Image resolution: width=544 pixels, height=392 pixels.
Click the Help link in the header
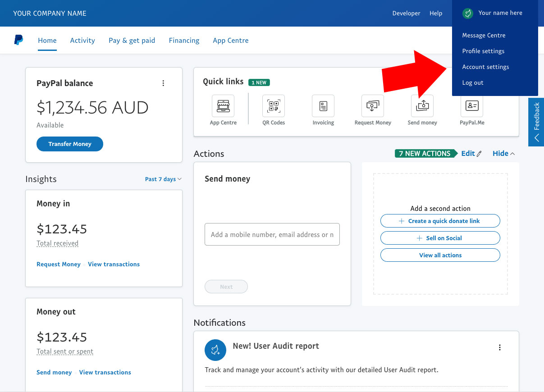[x=436, y=13]
